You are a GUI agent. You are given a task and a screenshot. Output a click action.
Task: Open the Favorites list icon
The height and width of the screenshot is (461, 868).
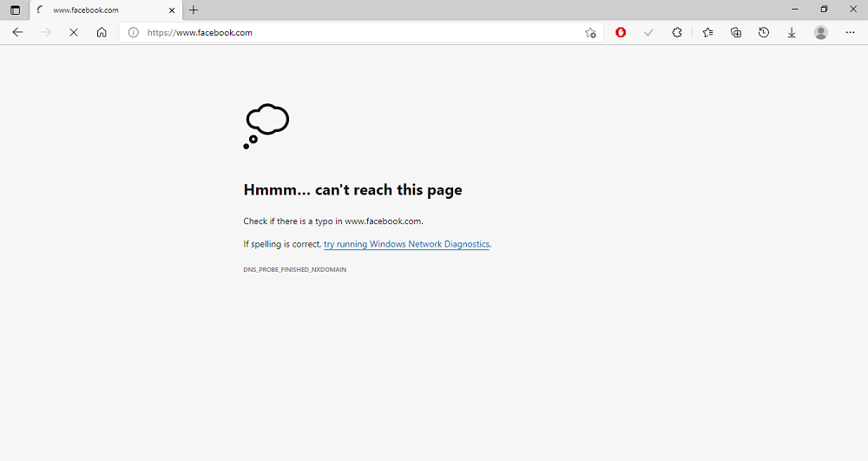pos(708,33)
